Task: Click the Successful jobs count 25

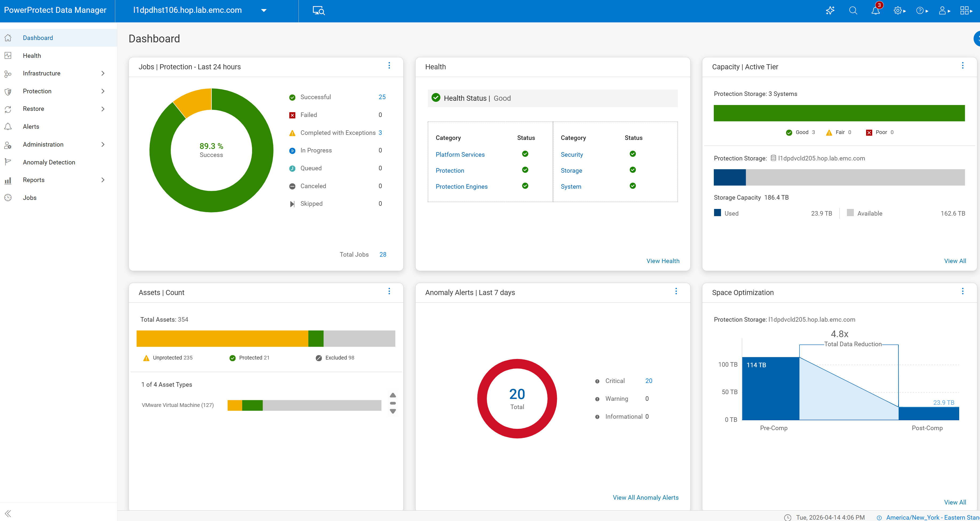Action: point(382,97)
